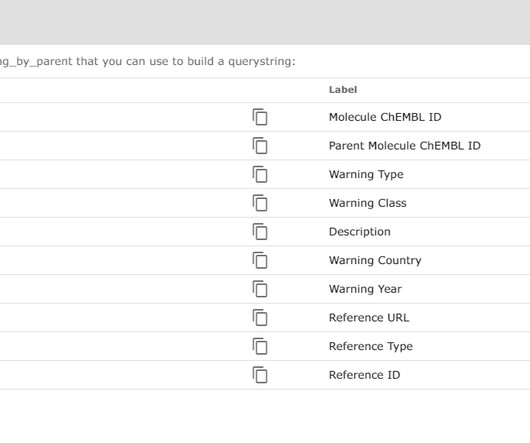This screenshot has height=443, width=530.
Task: Click copy icon beside Warning Class
Action: point(260,203)
